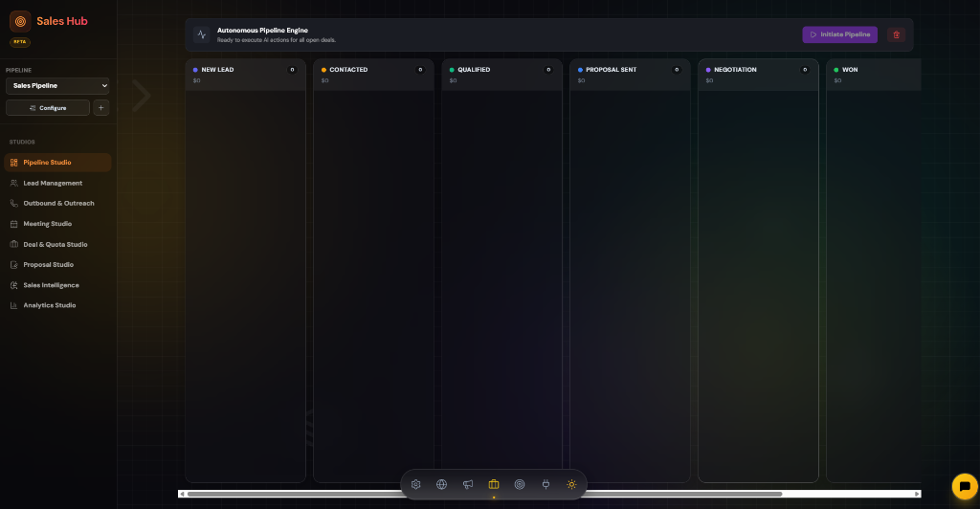Open Lead Management icon in sidebar
Image resolution: width=980 pixels, height=509 pixels.
(13, 183)
